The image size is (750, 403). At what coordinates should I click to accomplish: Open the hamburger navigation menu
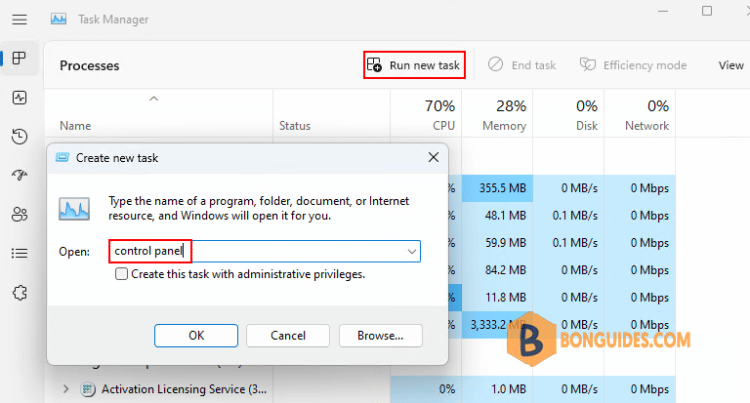click(19, 19)
